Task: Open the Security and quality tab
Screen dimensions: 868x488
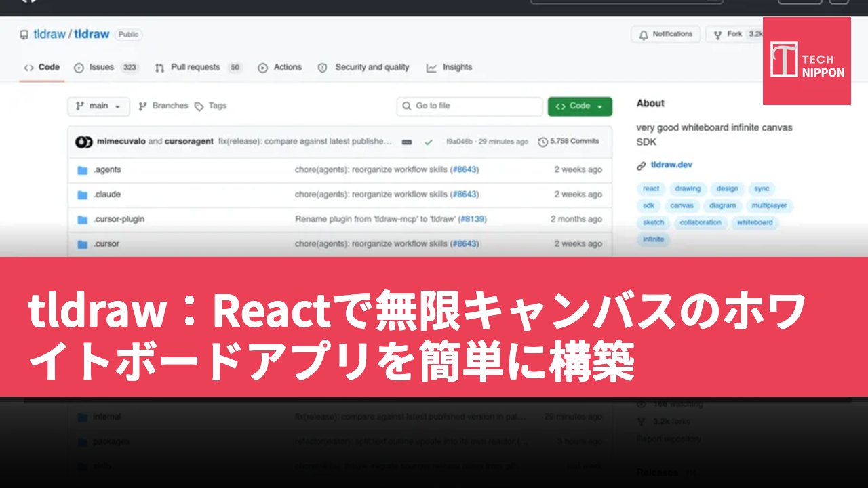Action: (x=363, y=68)
